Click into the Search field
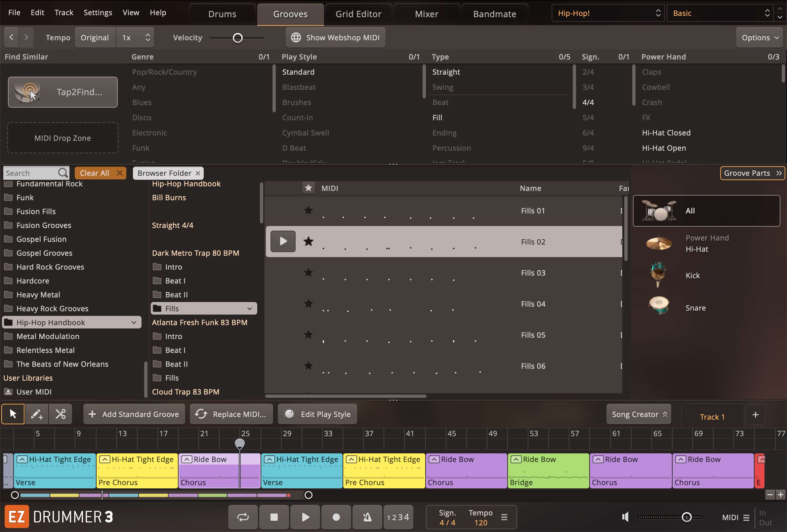Image resolution: width=787 pixels, height=532 pixels. pyautogui.click(x=30, y=173)
